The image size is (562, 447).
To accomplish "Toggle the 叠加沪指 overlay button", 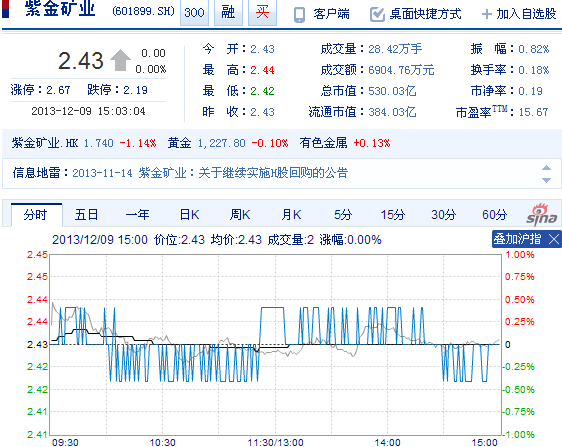I will click(518, 239).
